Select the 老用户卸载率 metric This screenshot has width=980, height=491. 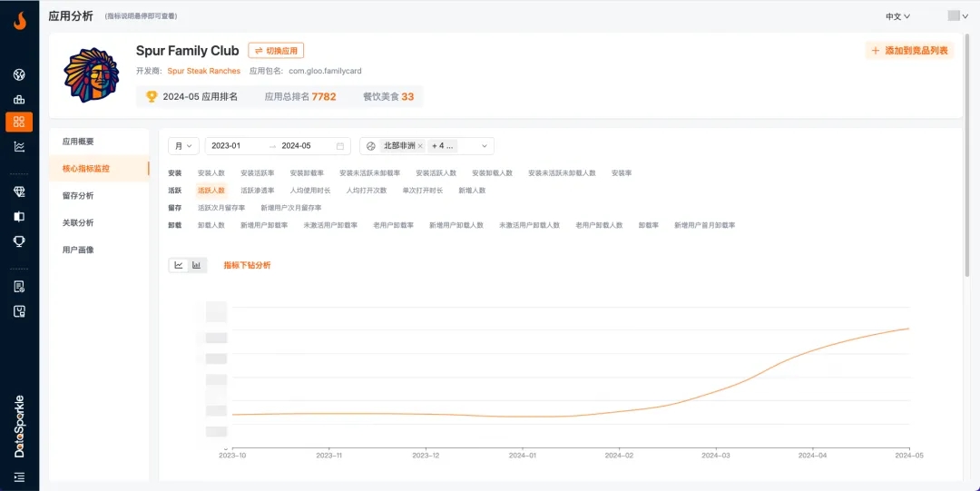pyautogui.click(x=394, y=225)
